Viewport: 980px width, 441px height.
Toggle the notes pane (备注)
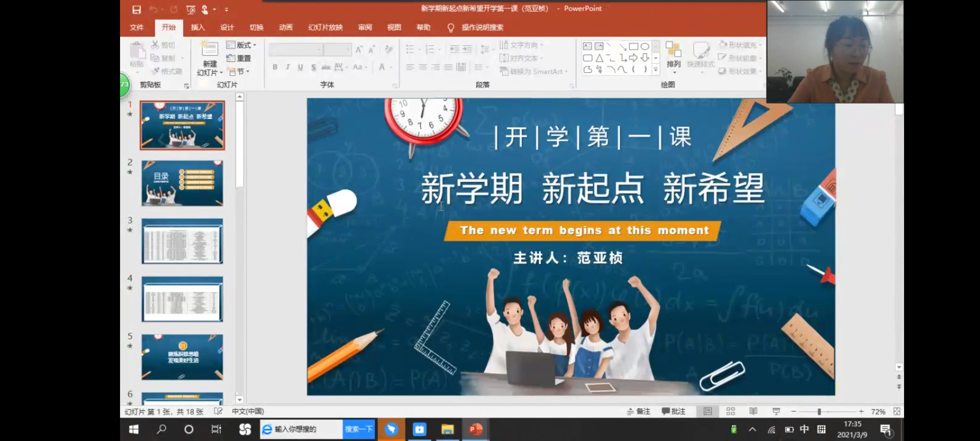[639, 411]
